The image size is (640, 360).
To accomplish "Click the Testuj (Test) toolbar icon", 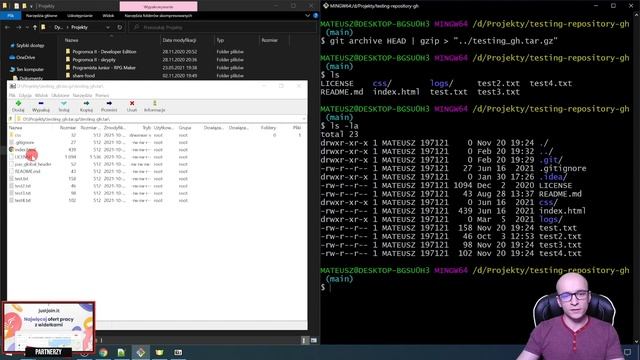I will (x=64, y=103).
